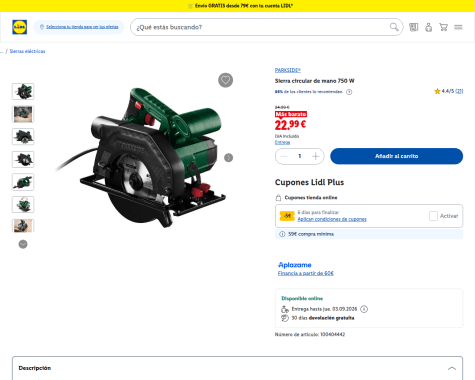Activate the -5€ coupon checkbox

pyautogui.click(x=433, y=216)
